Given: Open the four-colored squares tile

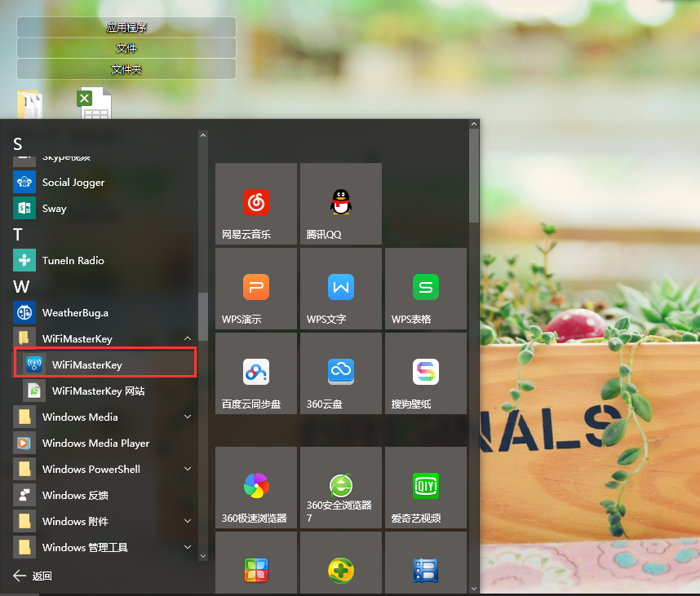Looking at the screenshot, I should point(256,563).
